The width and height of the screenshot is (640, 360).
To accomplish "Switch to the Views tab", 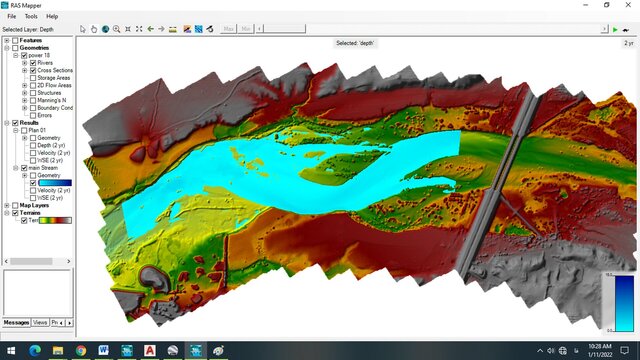I will click(40, 322).
